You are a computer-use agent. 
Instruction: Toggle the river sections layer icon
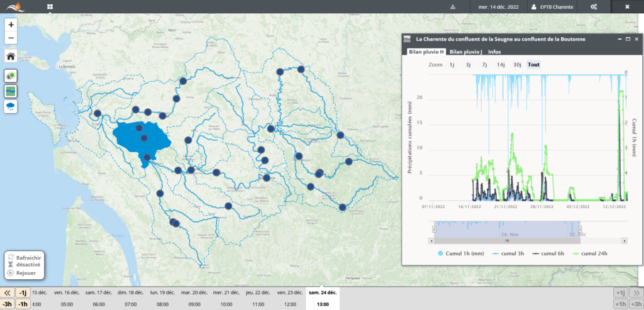coord(11,91)
